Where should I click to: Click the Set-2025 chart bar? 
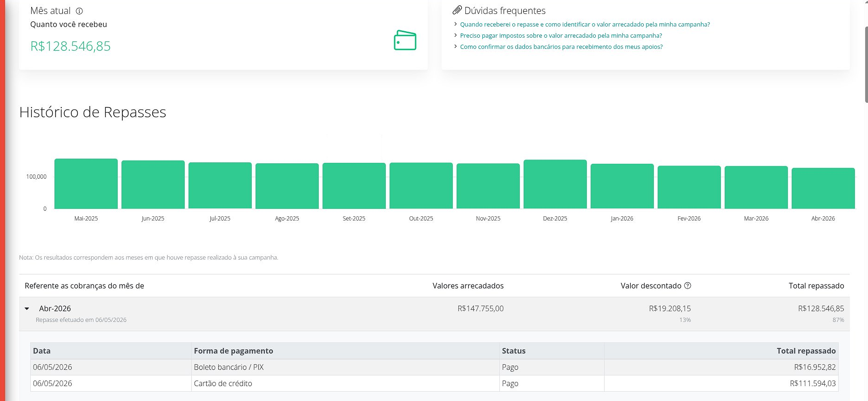[354, 186]
